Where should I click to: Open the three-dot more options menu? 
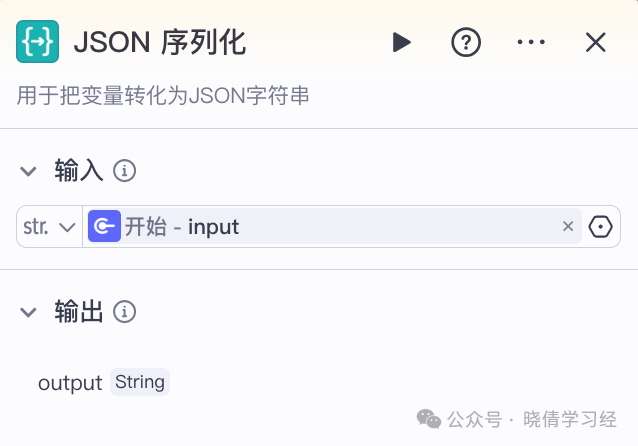pos(531,42)
